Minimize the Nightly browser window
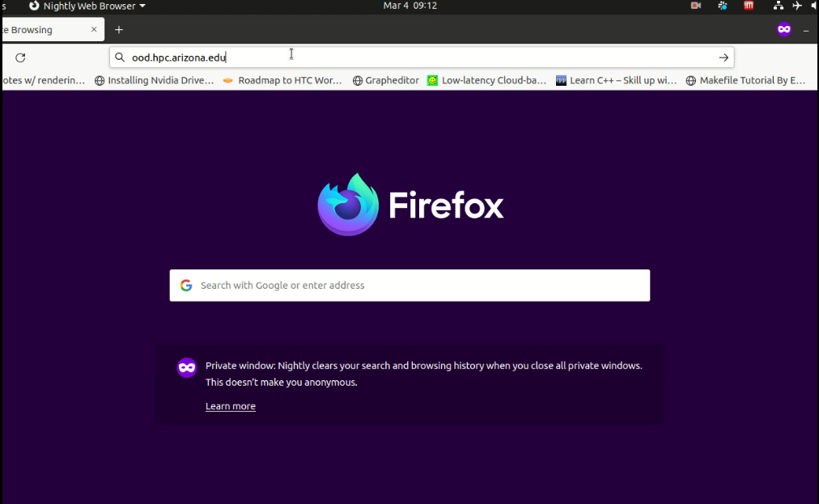The image size is (819, 504). click(x=806, y=30)
